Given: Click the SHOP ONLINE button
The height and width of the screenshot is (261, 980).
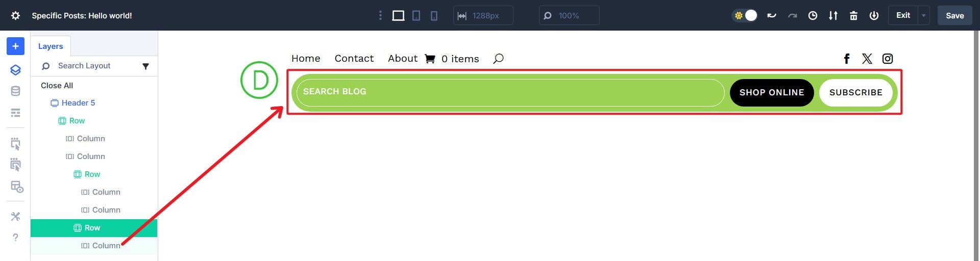Looking at the screenshot, I should pos(771,93).
